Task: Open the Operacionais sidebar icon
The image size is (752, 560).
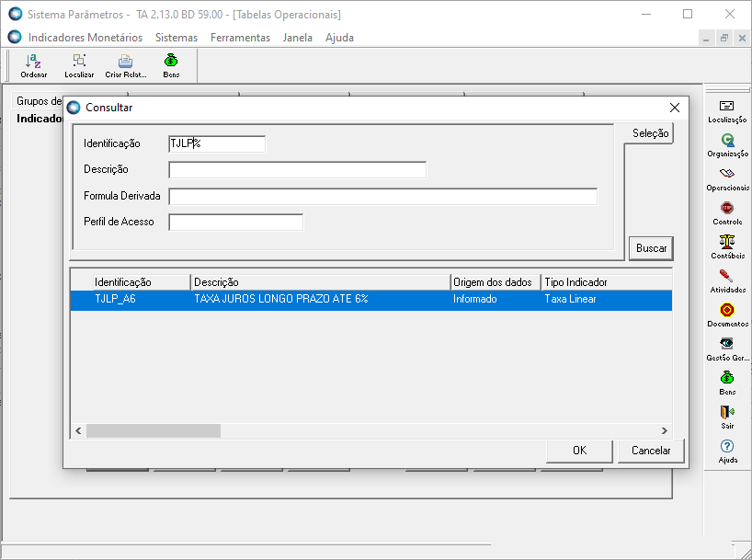Action: (727, 179)
